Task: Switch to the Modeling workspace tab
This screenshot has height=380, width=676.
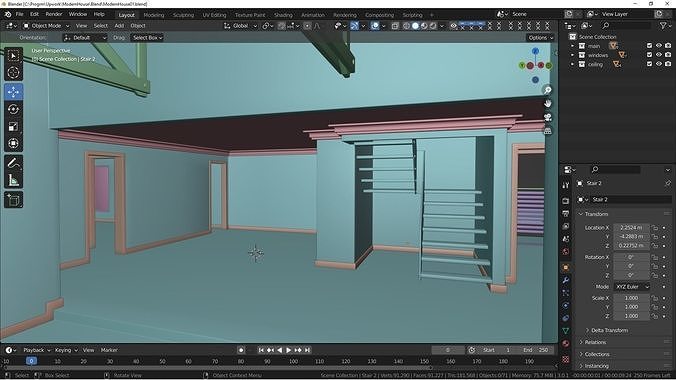Action: 154,15
